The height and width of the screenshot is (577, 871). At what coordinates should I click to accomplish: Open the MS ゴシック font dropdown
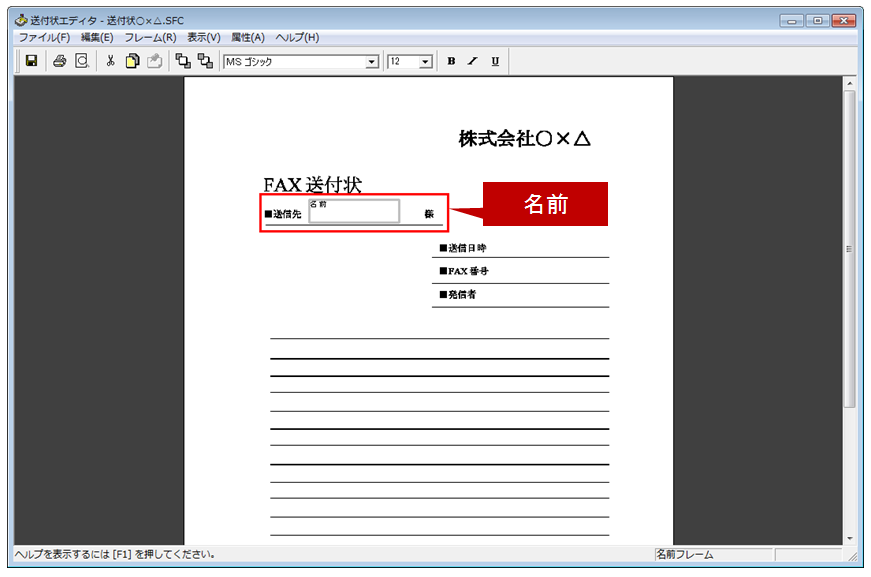[x=372, y=62]
